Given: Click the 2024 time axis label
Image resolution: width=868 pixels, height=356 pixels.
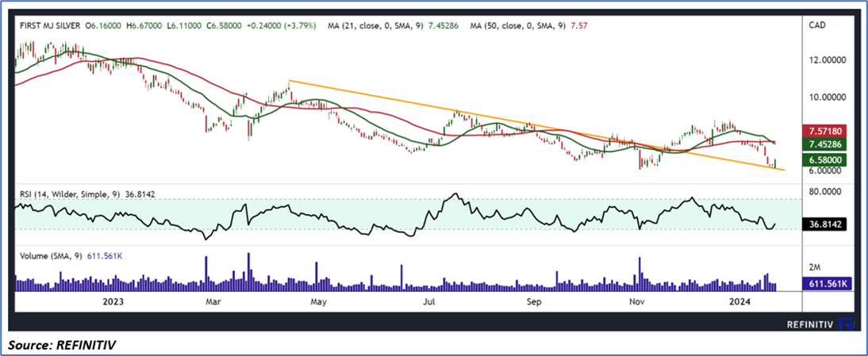Looking at the screenshot, I should (740, 302).
